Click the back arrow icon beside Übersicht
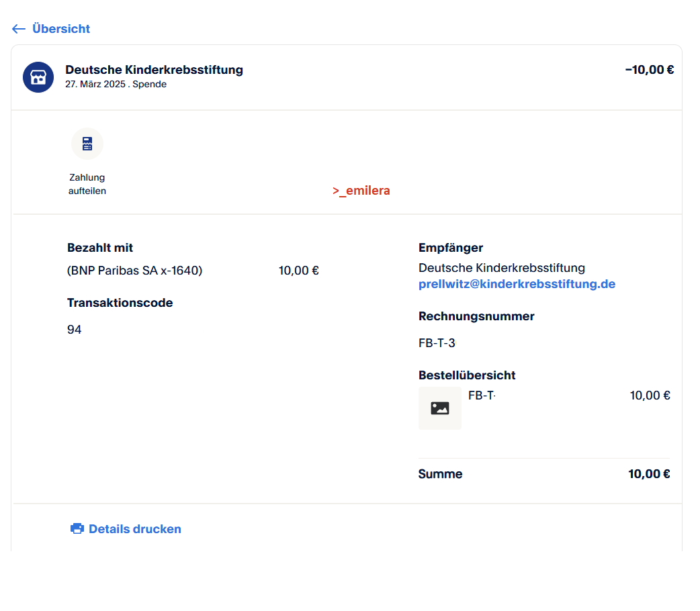Screen dimensions: 700x611 pos(19,29)
